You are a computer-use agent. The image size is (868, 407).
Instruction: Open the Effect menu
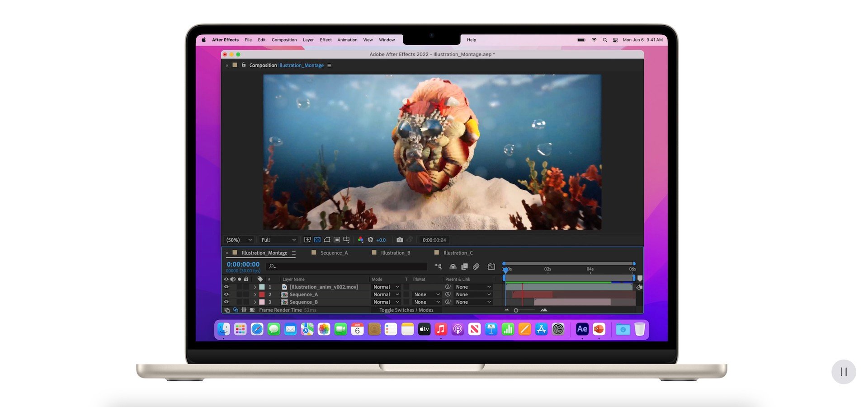[325, 40]
